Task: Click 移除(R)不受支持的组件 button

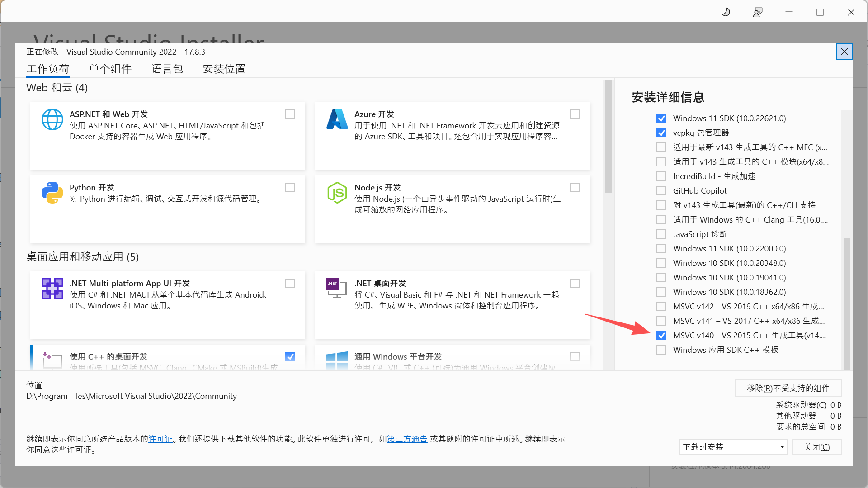Action: [x=788, y=388]
